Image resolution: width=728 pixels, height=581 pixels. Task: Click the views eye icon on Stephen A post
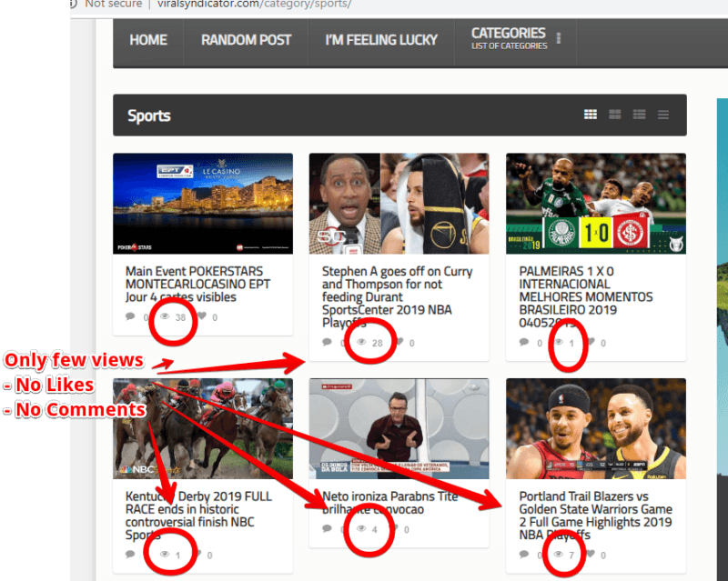coord(361,342)
